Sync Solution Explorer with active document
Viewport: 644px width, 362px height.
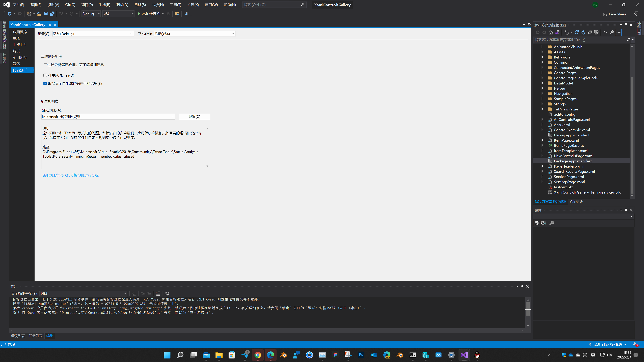point(557,32)
